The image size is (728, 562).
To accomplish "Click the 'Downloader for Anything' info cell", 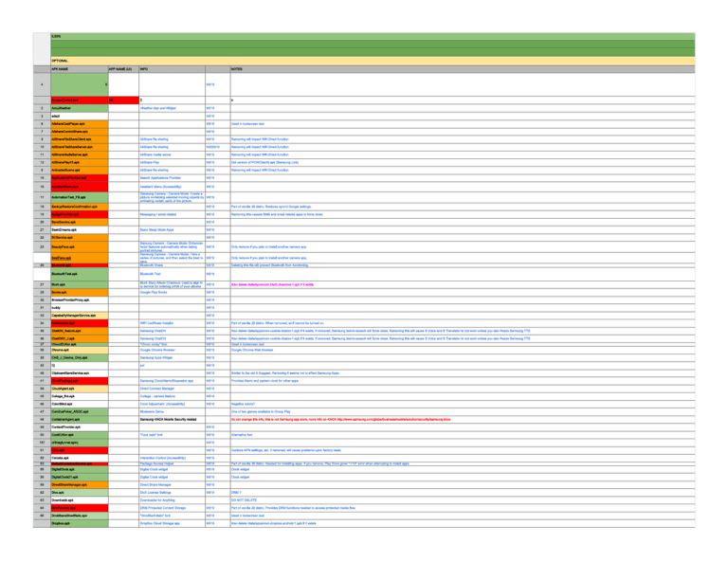I will [172, 500].
